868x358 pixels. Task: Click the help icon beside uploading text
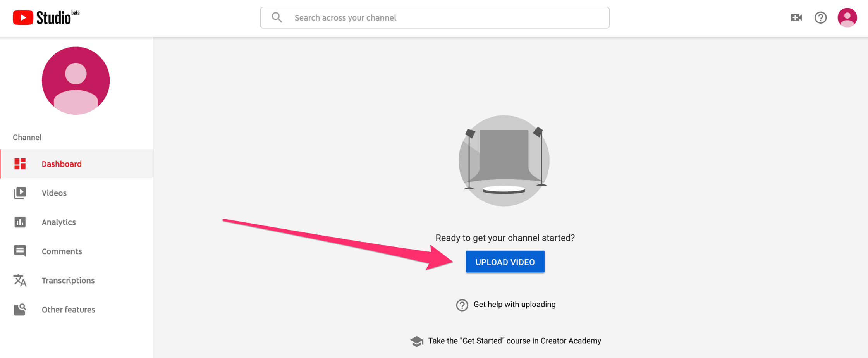[x=461, y=305]
